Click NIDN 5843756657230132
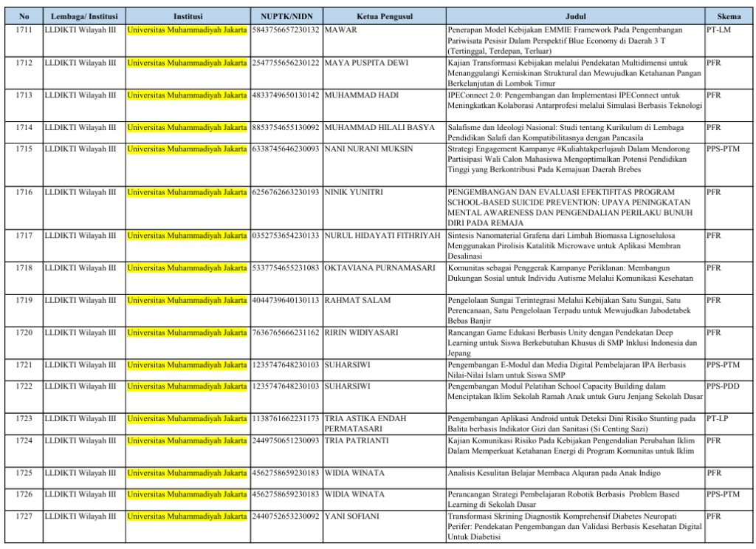The width and height of the screenshot is (756, 549). [286, 30]
